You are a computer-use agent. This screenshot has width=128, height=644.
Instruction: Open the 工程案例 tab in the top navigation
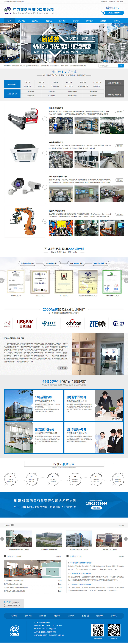point(76,21)
